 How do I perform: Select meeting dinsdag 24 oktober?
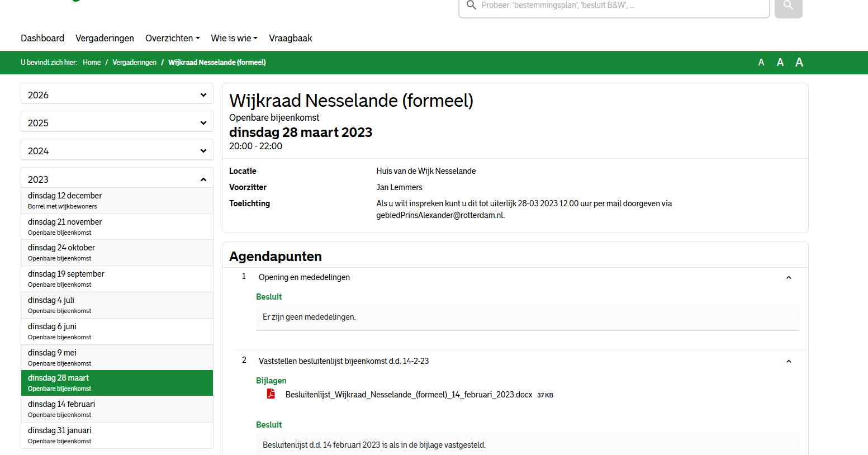tap(117, 253)
